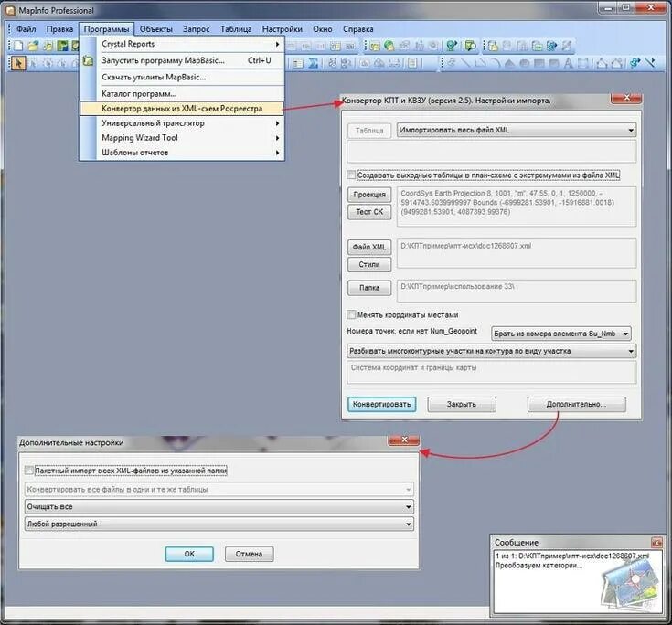Click the Radius Select tool icon
Viewport: 672px width, 625px height.
(x=48, y=63)
